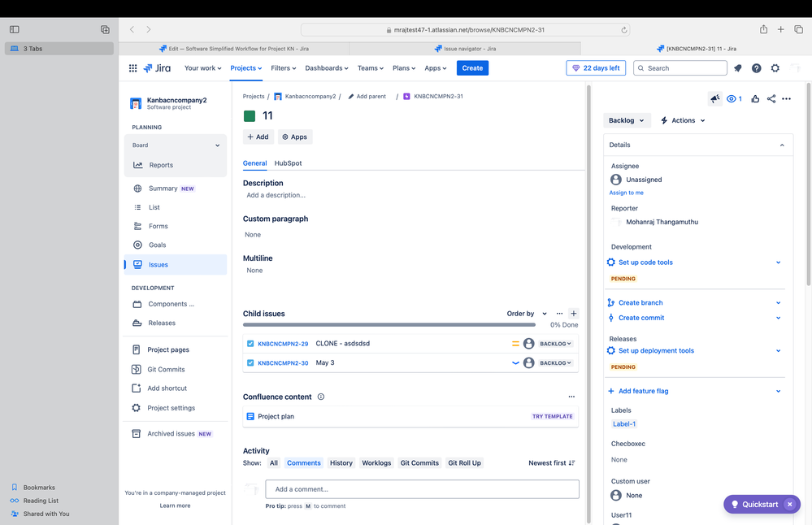
Task: Vote for this issue with thumbs up
Action: pos(755,98)
